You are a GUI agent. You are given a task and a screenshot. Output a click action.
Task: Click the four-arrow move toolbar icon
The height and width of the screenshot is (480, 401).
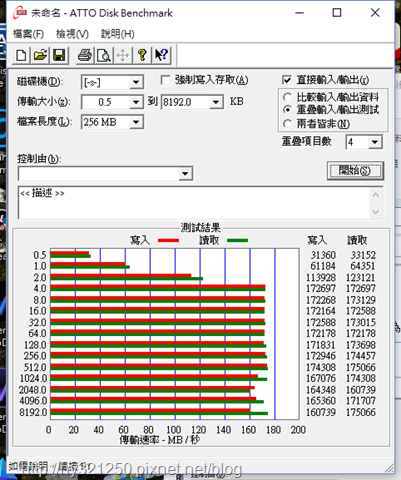tap(123, 55)
